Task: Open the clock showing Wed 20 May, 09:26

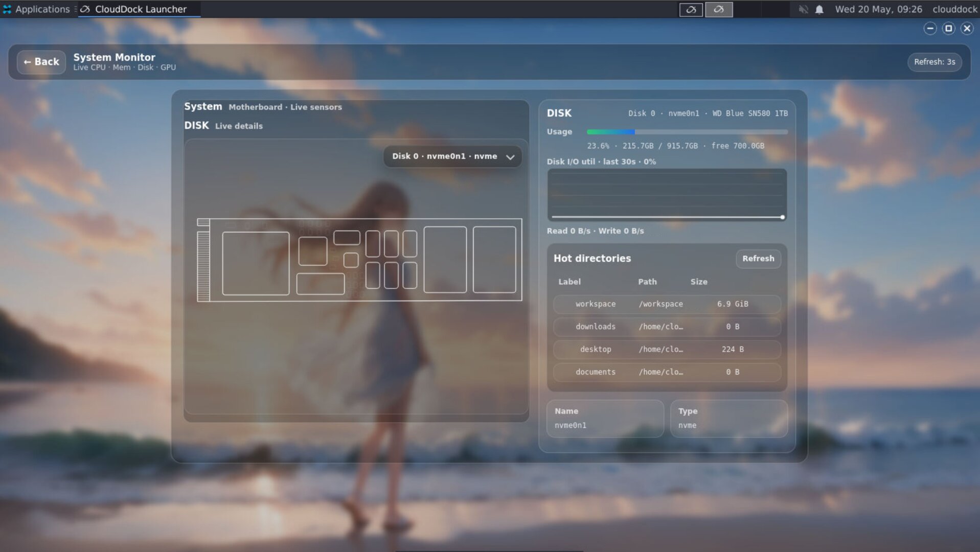Action: pyautogui.click(x=878, y=9)
